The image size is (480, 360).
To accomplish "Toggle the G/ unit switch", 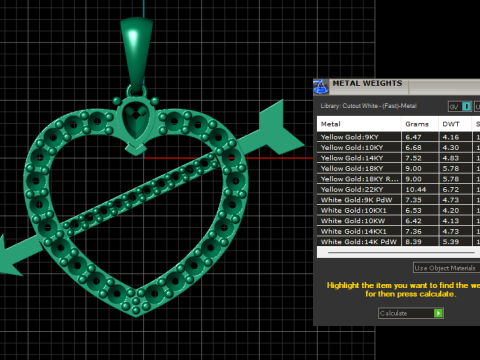I will (460, 107).
